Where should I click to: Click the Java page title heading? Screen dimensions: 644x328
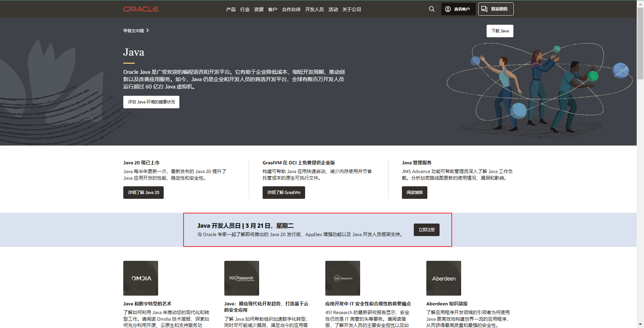pyautogui.click(x=134, y=52)
